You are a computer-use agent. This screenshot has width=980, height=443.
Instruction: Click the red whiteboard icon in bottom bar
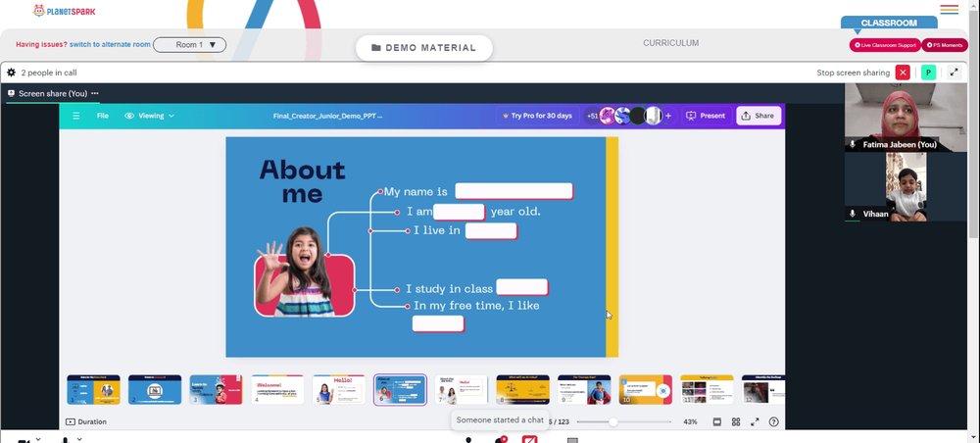click(529, 439)
